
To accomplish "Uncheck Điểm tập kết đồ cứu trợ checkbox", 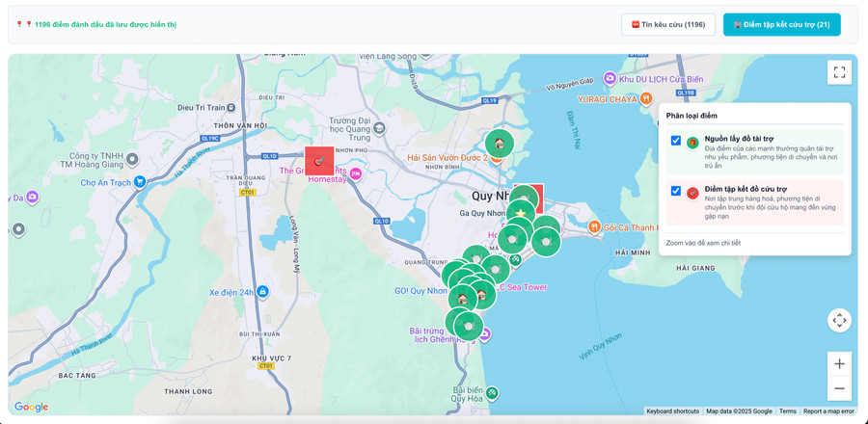I will [676, 191].
